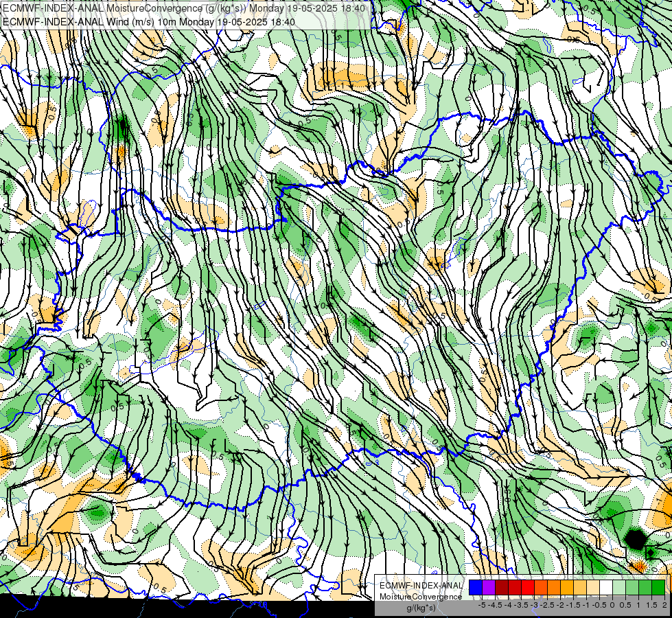Screen dimensions: 672x618
Task: Click "MoistureConvergence" label in the legend box
Action: point(421,597)
